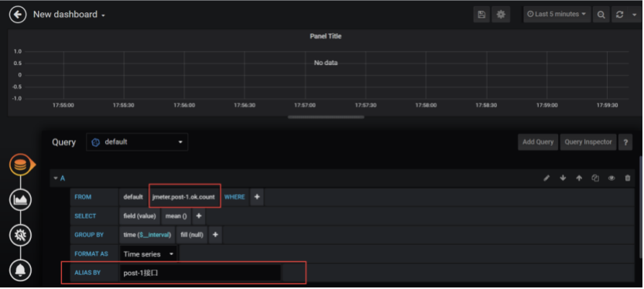
Task: Open the Visualization tab chart icon
Action: click(20, 199)
